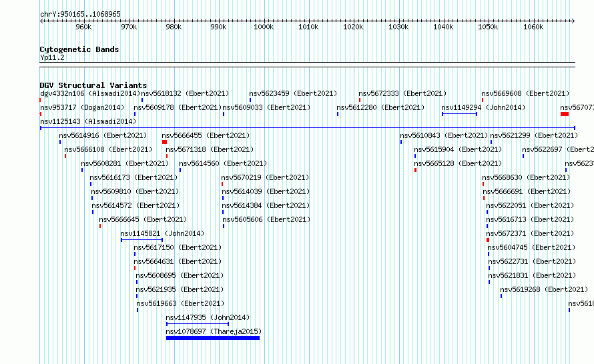Click nsv5617150 (Ebert2021) label
Image resolution: width=594 pixels, height=364 pixels.
click(x=178, y=247)
